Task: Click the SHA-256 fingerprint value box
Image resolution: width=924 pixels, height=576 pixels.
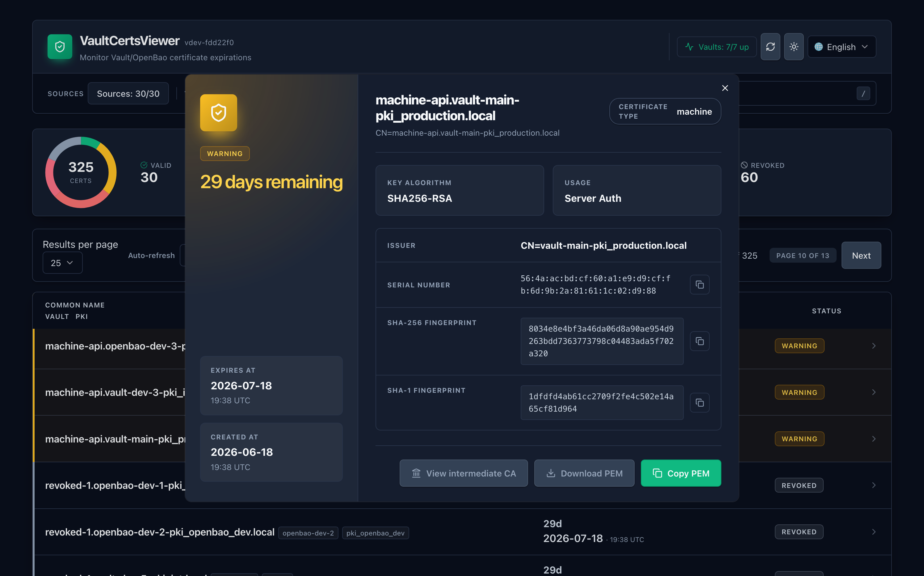Action: pos(602,341)
